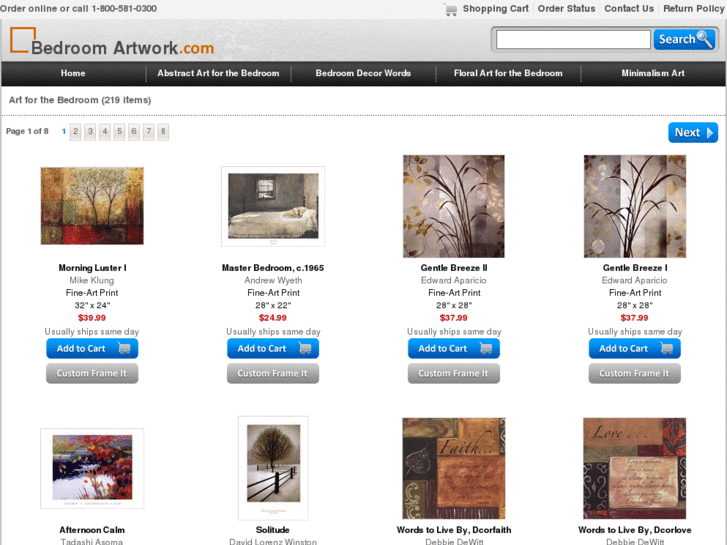This screenshot has height=545, width=727.
Task: Open the Morning Luster I thumbnail image
Action: [x=92, y=206]
